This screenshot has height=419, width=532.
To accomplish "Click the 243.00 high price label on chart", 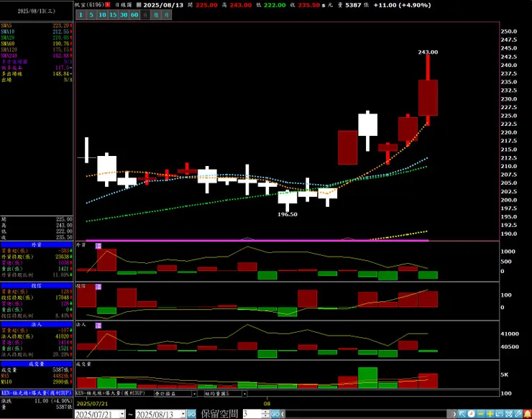I will [428, 52].
